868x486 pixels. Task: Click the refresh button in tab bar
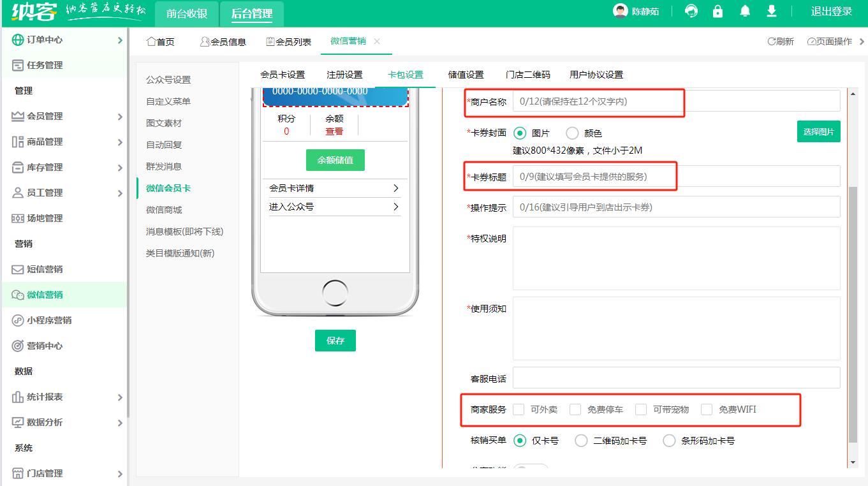click(781, 41)
